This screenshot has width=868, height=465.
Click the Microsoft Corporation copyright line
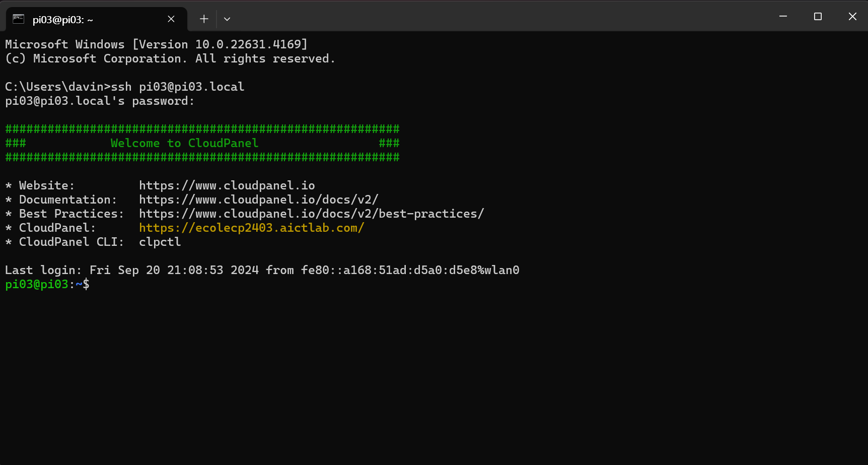(170, 58)
